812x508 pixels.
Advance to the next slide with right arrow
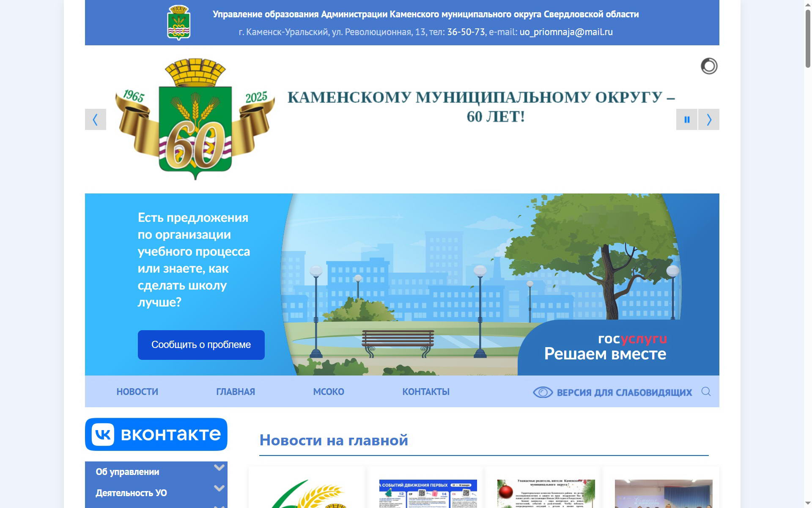tap(709, 119)
